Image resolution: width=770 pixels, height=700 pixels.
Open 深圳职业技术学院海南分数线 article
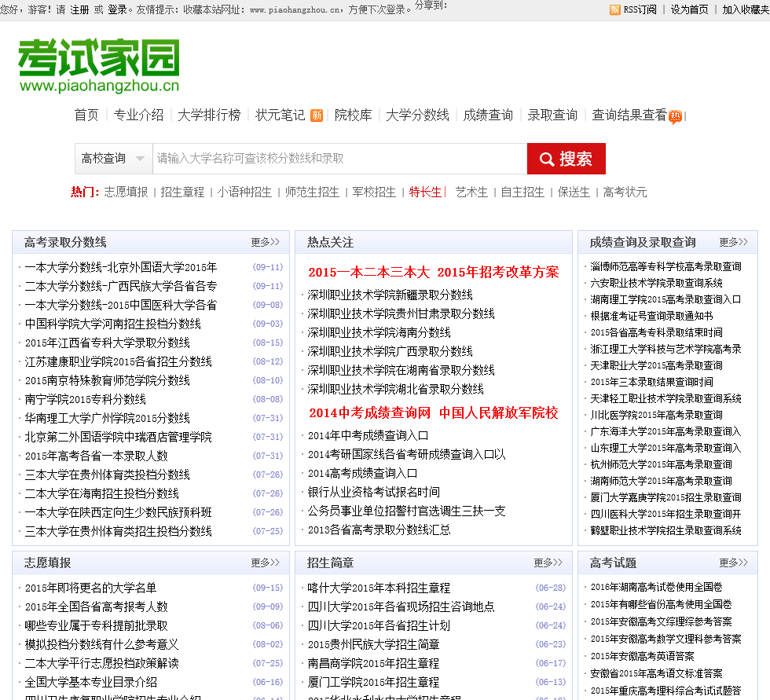click(379, 333)
